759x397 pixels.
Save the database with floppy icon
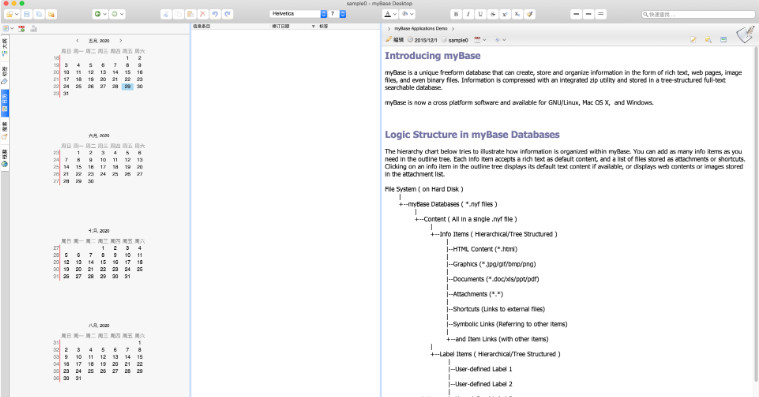click(x=27, y=14)
